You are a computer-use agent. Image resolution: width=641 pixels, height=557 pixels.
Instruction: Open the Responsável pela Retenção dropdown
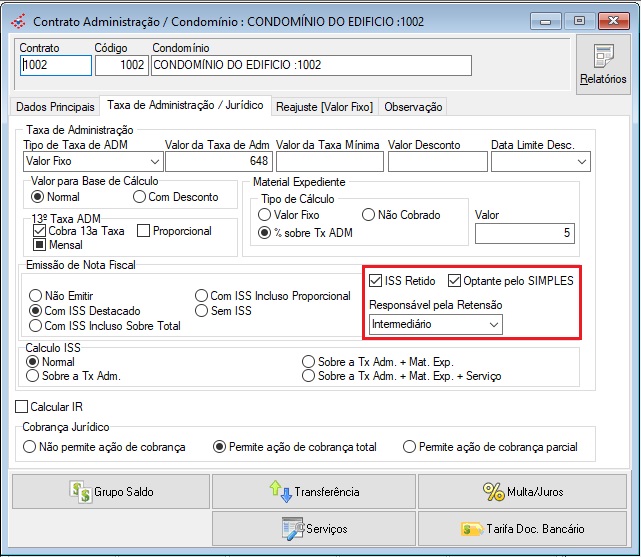click(x=492, y=325)
